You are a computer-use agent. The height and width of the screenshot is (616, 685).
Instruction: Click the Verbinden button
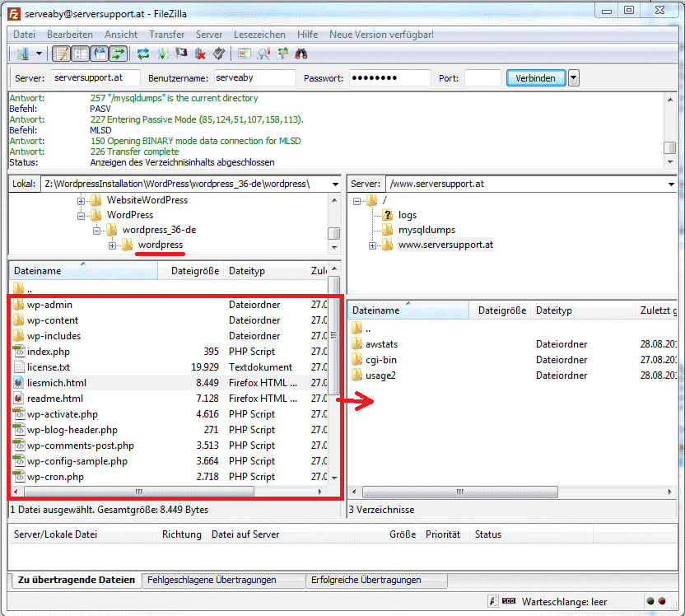click(535, 78)
